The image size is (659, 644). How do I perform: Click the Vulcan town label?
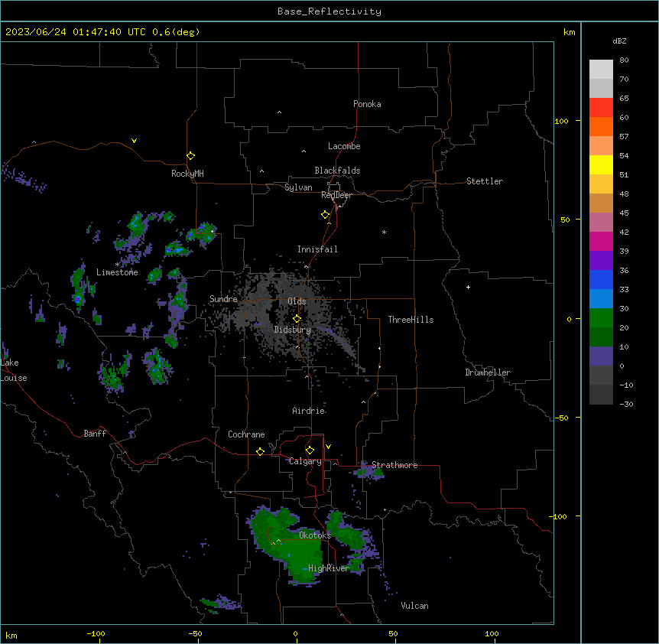(x=414, y=606)
